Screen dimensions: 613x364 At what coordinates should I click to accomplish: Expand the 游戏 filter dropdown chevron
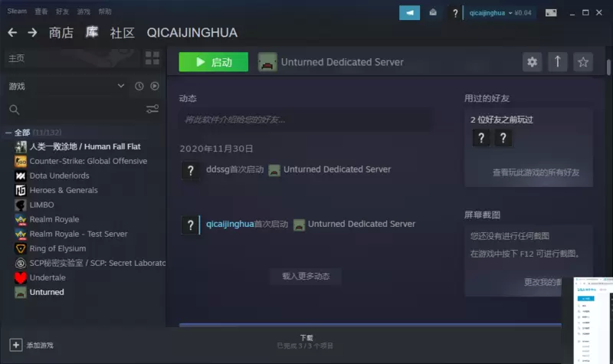click(x=121, y=86)
